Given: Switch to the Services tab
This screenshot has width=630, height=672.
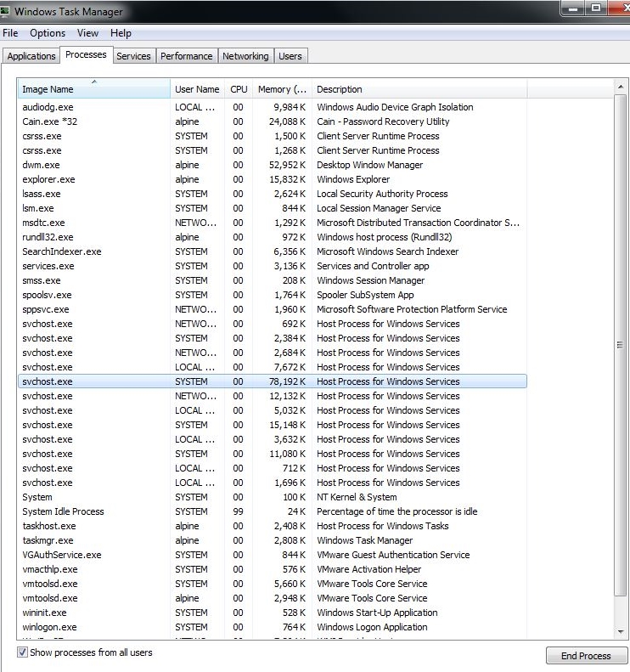Looking at the screenshot, I should (x=133, y=56).
